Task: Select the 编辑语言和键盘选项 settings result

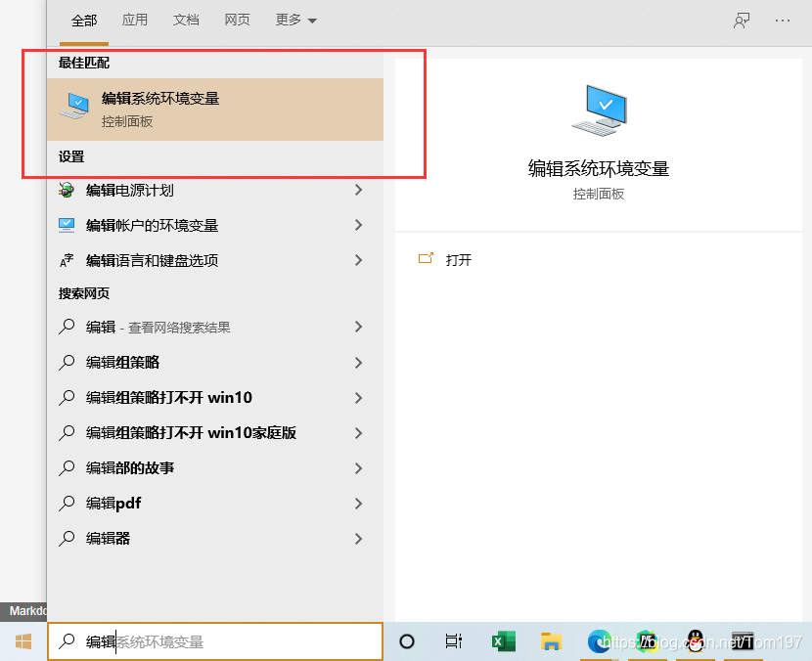Action: click(215, 260)
